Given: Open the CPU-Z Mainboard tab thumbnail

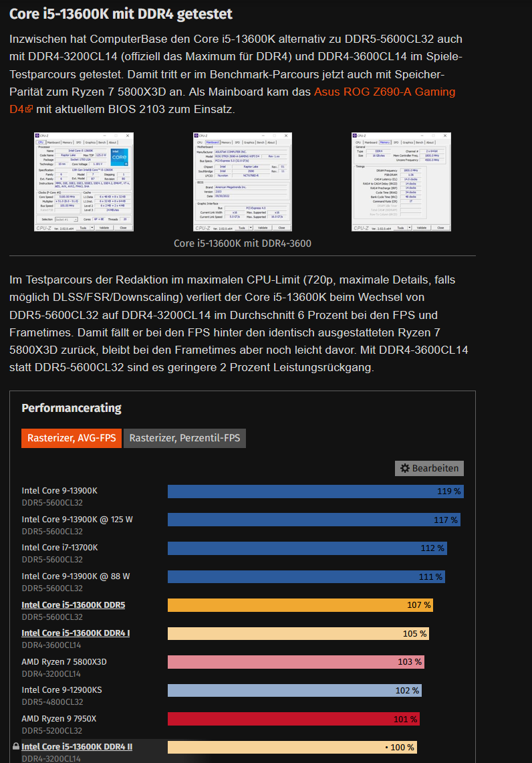Looking at the screenshot, I should [243, 182].
